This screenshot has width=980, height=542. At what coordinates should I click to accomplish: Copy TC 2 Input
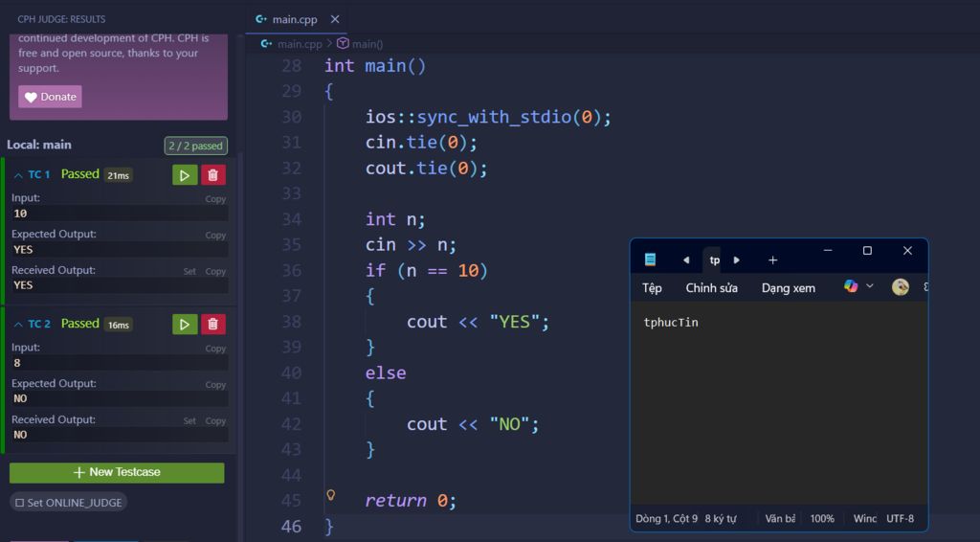pos(215,349)
